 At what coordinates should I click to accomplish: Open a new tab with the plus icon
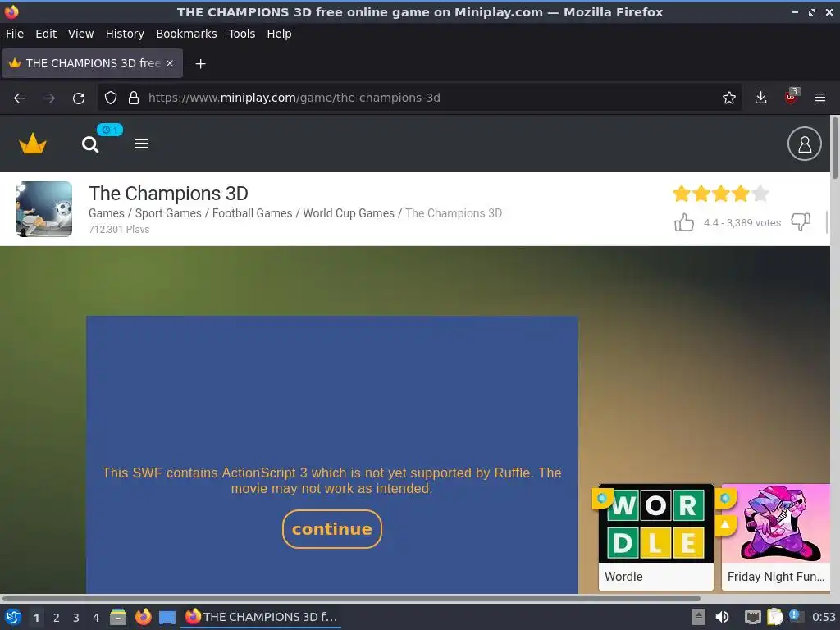(200, 64)
